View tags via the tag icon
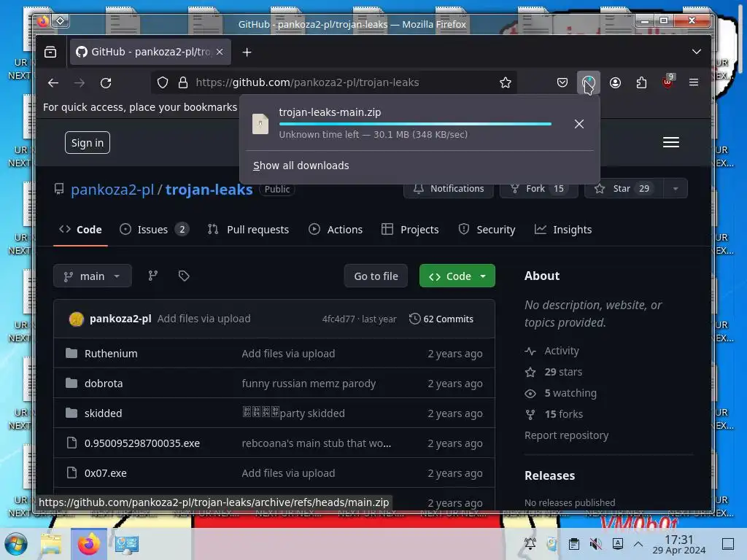747x560 pixels. click(x=184, y=276)
